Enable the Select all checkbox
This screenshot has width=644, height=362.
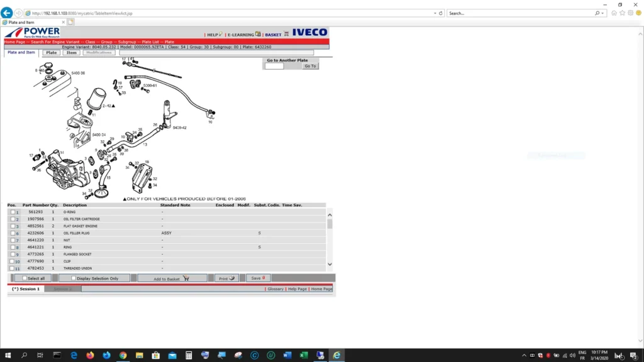pos(23,278)
